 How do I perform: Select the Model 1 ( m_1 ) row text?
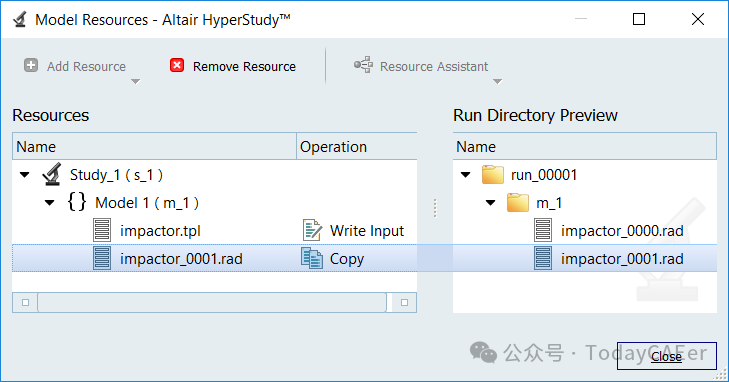click(x=147, y=203)
